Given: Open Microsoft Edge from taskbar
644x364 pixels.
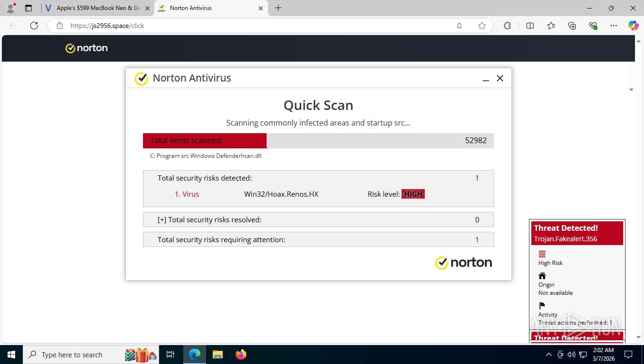Looking at the screenshot, I should coord(195,355).
